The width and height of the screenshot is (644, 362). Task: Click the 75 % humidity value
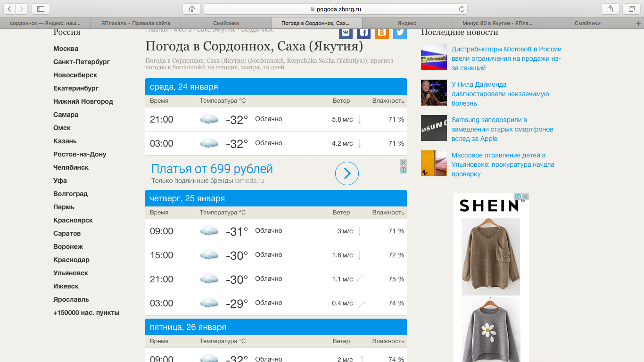tap(396, 279)
